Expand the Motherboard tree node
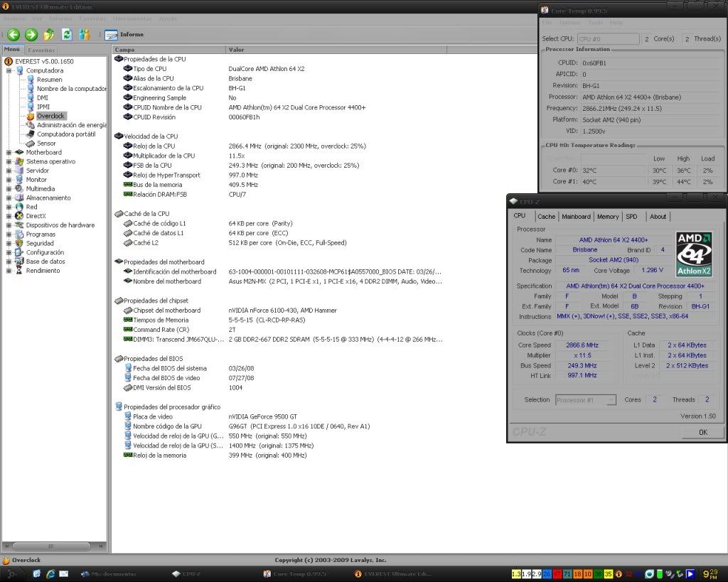The width and height of the screenshot is (728, 582). point(9,152)
